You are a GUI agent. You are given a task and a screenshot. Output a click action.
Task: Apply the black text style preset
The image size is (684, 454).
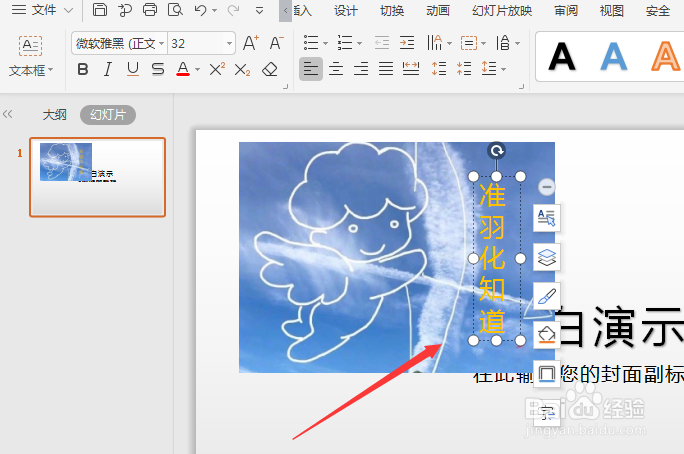[x=562, y=57]
